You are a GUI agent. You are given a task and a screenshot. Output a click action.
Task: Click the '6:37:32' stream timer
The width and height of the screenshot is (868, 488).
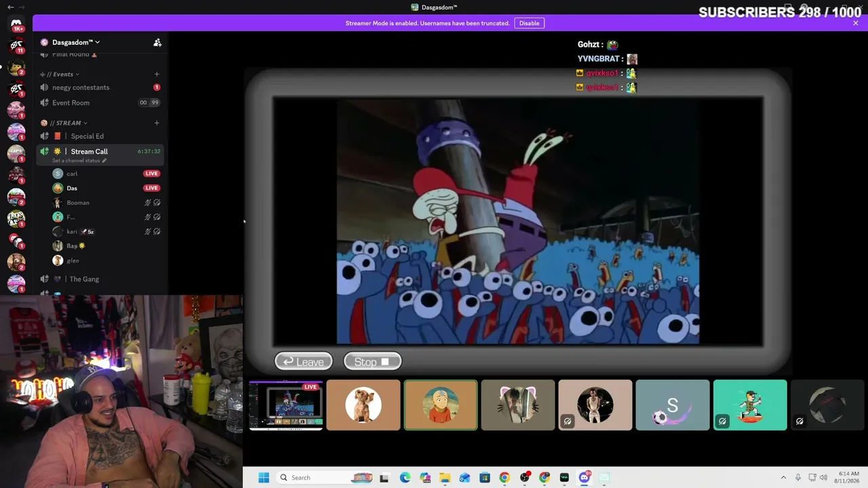coord(149,152)
